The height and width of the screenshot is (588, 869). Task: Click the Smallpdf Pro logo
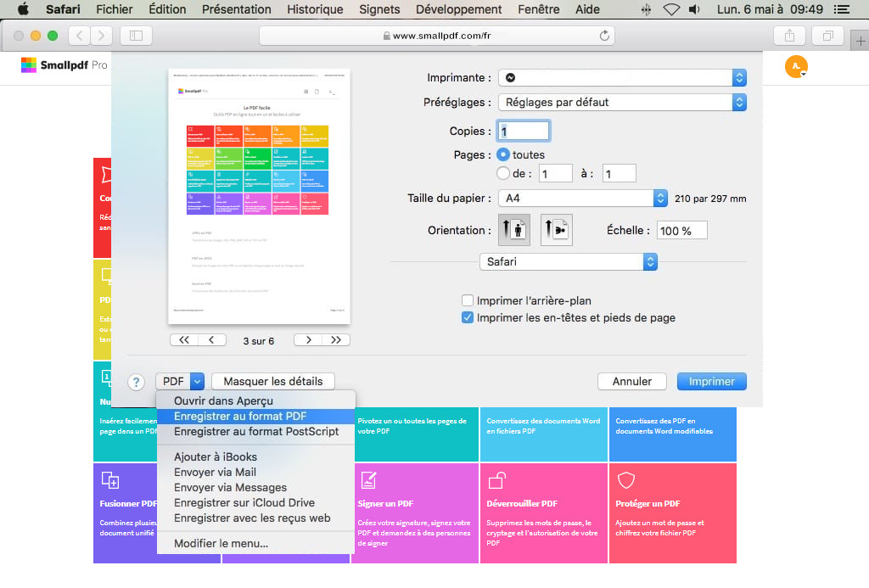pos(64,64)
